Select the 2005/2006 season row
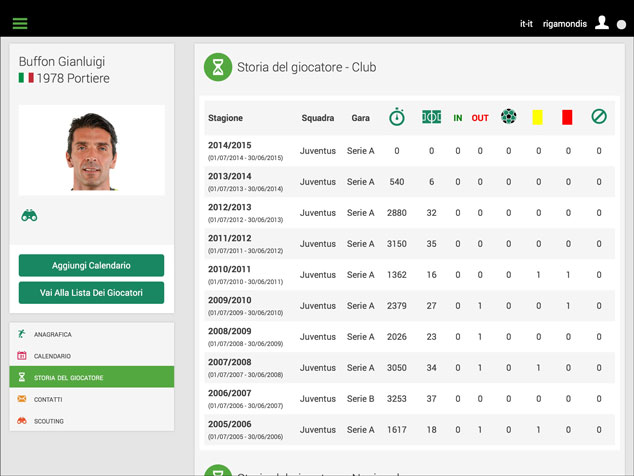634x476 pixels. tap(409, 430)
